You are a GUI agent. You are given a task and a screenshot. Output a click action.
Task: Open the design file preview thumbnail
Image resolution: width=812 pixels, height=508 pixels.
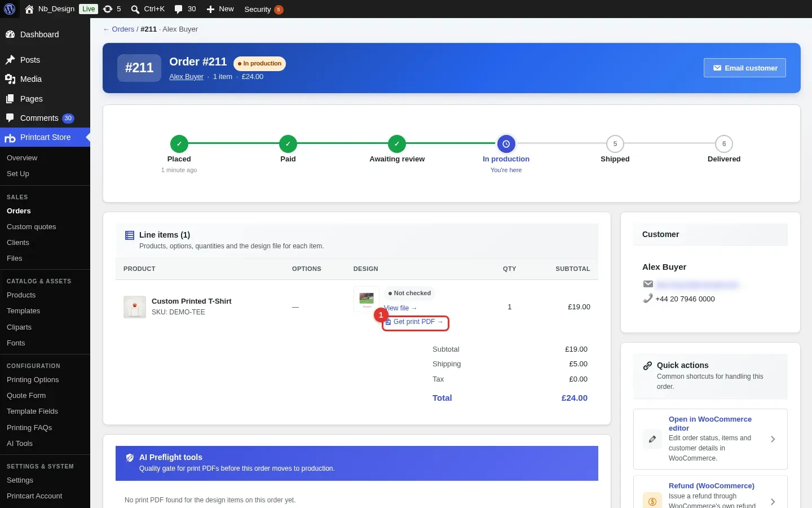(367, 299)
